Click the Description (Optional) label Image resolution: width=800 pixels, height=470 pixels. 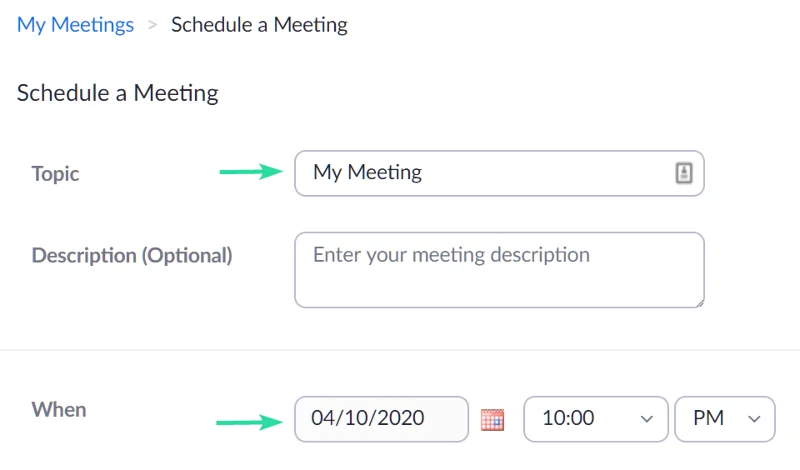132,255
